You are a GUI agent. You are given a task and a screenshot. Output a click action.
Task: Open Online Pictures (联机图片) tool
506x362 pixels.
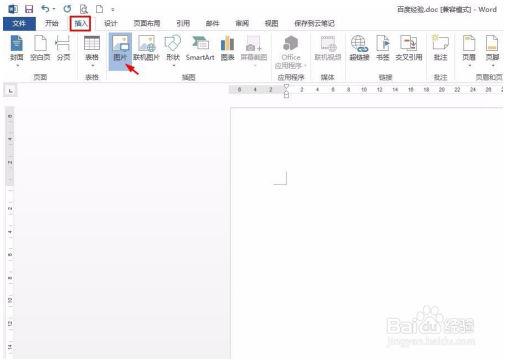(146, 49)
